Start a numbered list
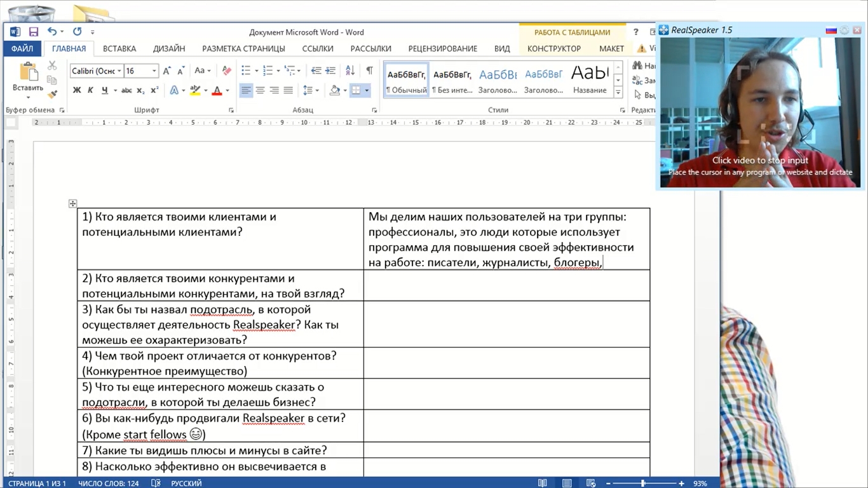Screen dimensions: 868x488 pyautogui.click(x=268, y=71)
